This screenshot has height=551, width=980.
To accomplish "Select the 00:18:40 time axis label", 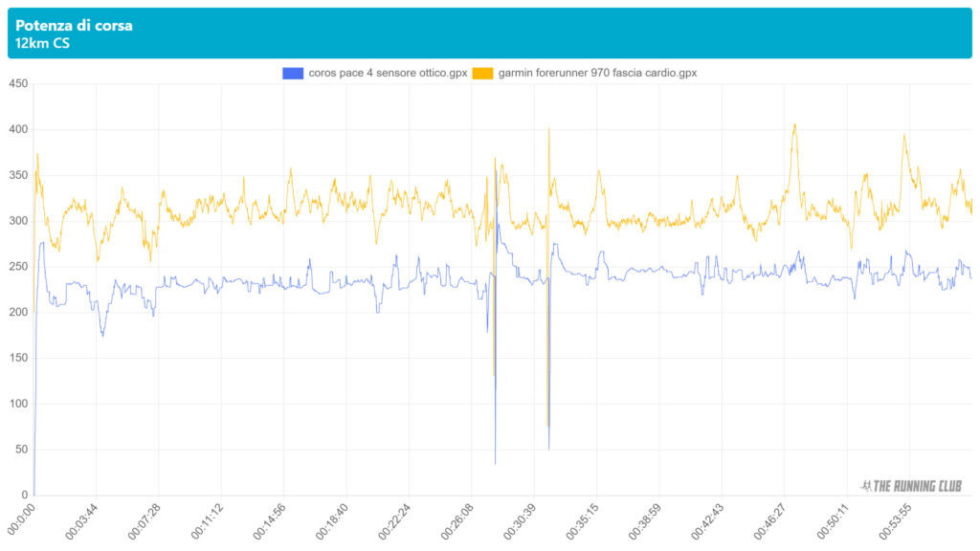I will [333, 521].
